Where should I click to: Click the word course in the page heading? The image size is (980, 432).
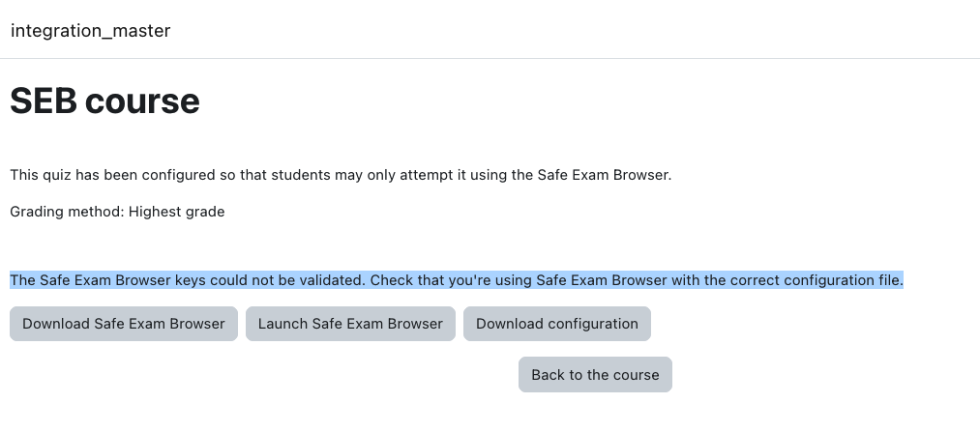(x=142, y=101)
